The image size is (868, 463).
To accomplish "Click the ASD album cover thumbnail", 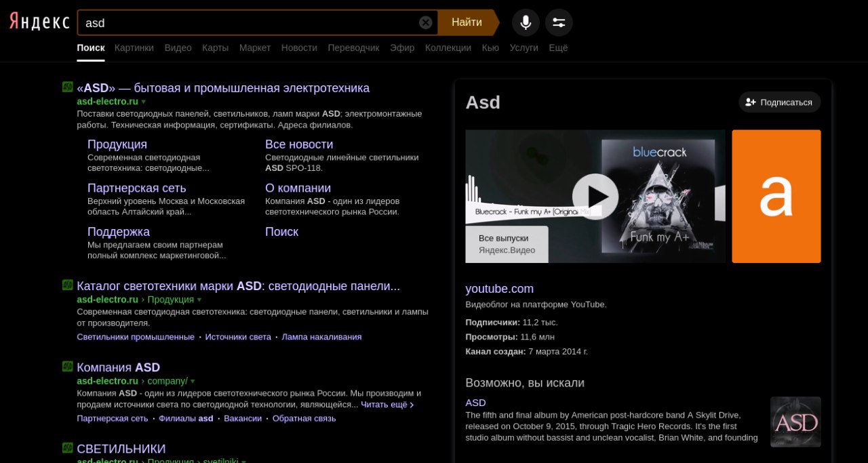I will coord(795,422).
